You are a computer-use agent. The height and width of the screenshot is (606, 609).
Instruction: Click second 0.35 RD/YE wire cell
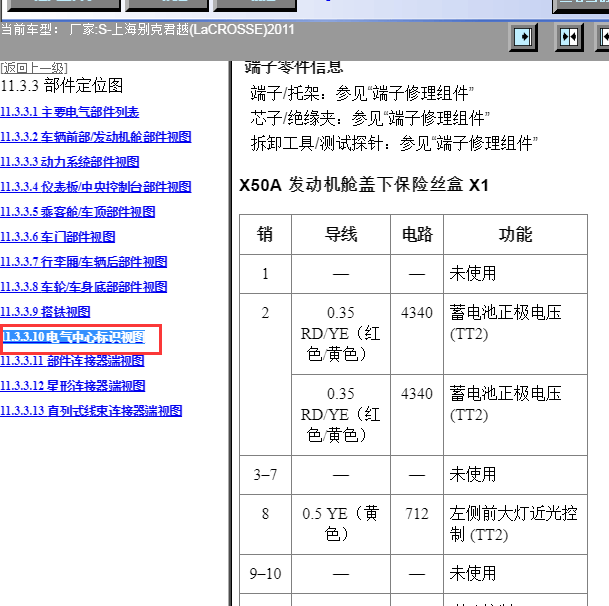pyautogui.click(x=341, y=415)
